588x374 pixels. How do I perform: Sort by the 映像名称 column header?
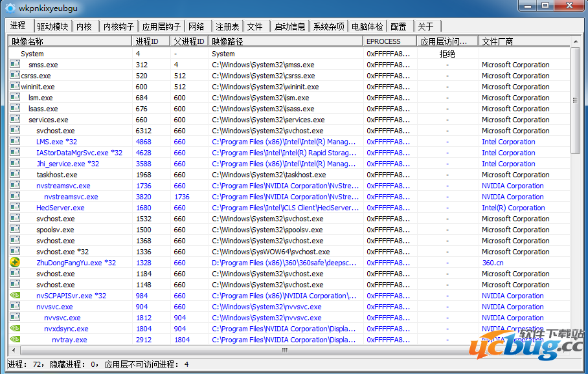[70, 41]
